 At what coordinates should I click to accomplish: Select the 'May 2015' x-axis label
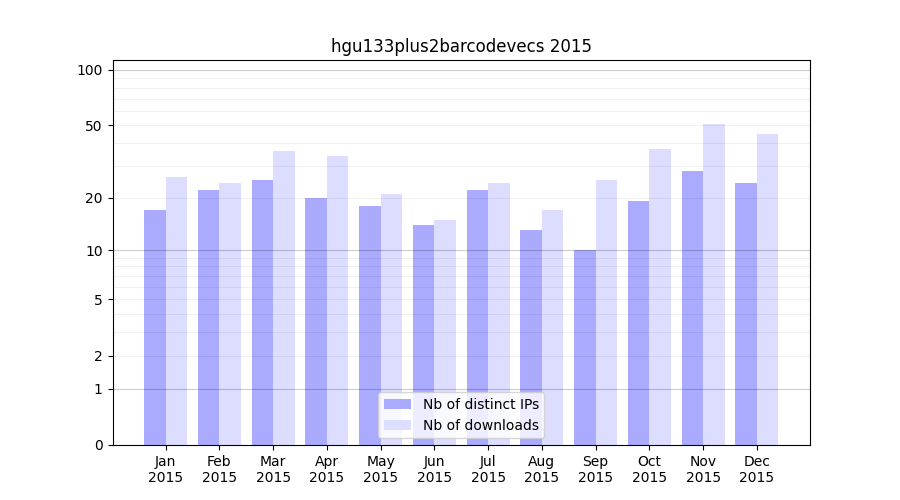pos(380,469)
